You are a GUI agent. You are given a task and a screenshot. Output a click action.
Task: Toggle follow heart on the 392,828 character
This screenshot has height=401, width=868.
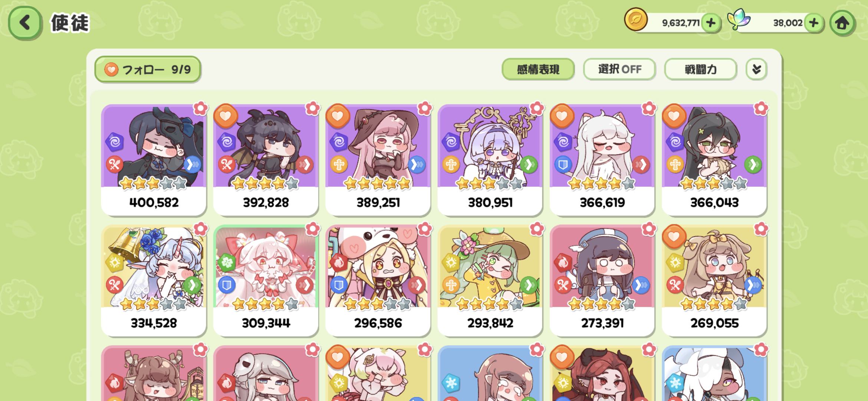coord(226,116)
